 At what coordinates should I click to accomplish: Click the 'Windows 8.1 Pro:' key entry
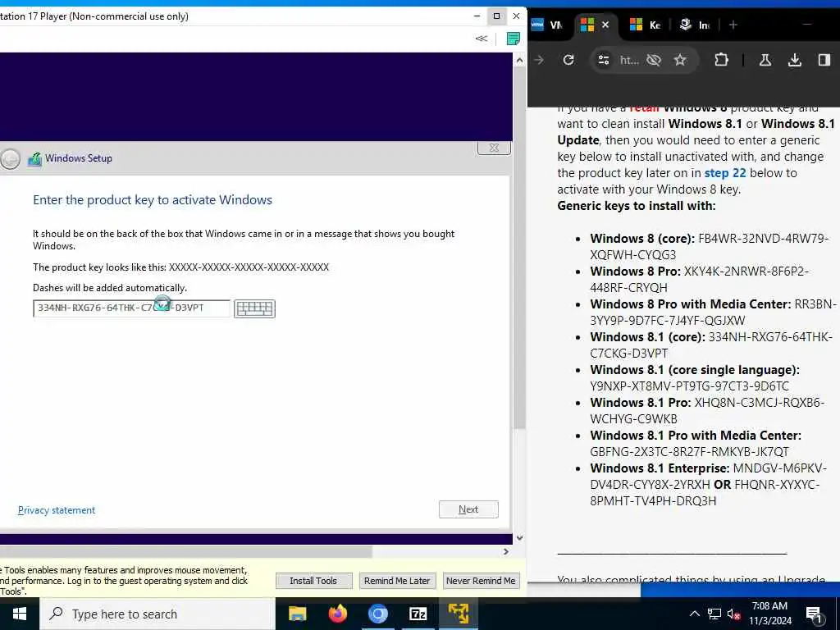click(707, 410)
